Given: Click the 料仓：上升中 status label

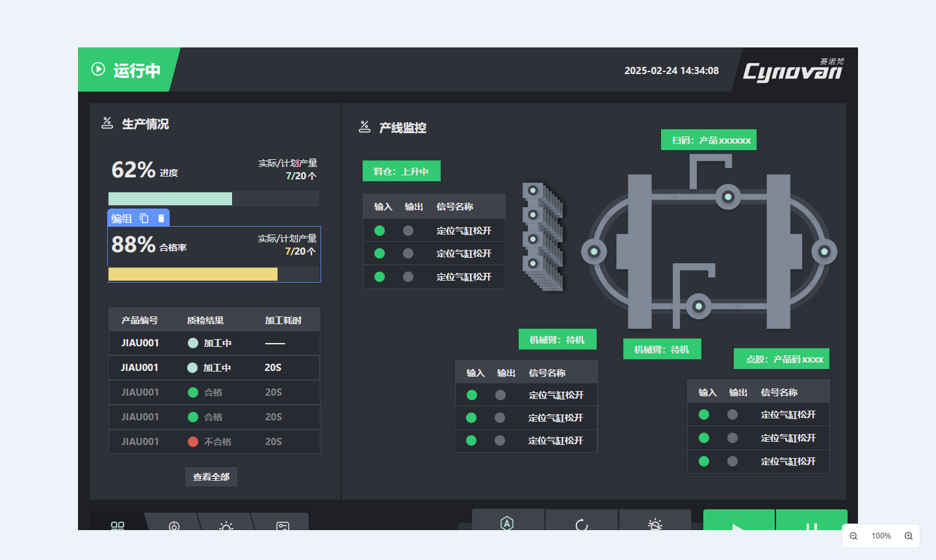Looking at the screenshot, I should 401,172.
